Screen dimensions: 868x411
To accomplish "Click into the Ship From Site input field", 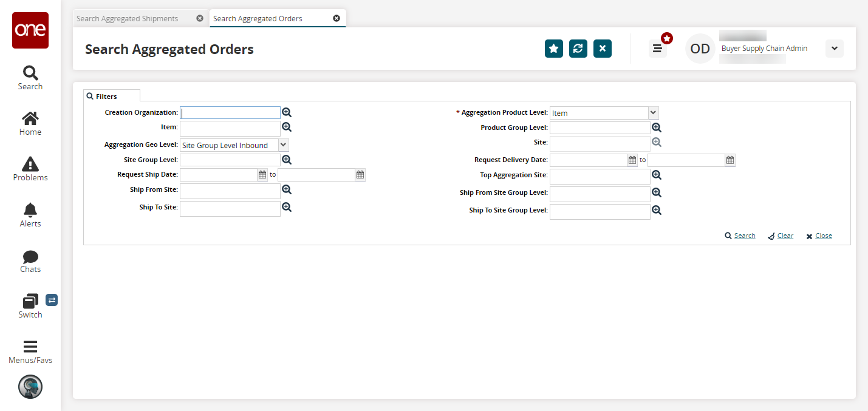I will click(x=230, y=191).
